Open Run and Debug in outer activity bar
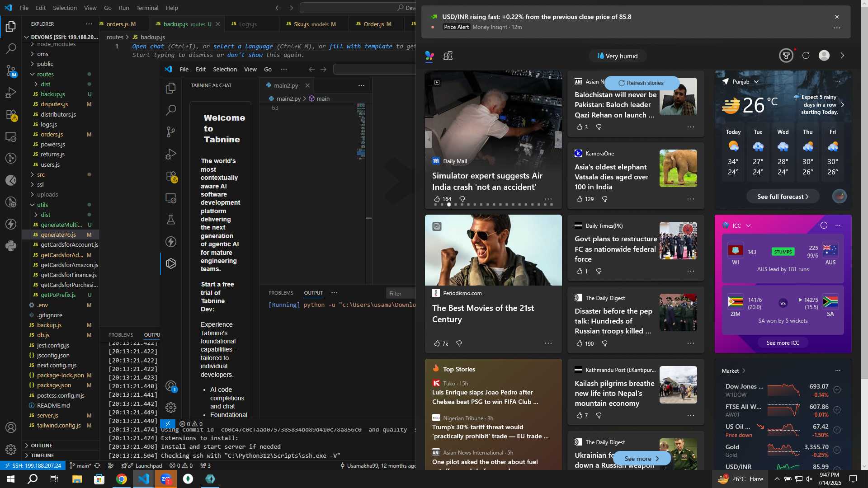Viewport: 868px width, 488px height. click(x=11, y=93)
